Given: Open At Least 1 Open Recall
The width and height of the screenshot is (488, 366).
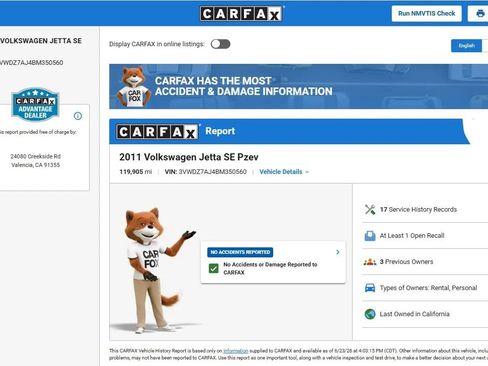Looking at the screenshot, I should (x=425, y=236).
